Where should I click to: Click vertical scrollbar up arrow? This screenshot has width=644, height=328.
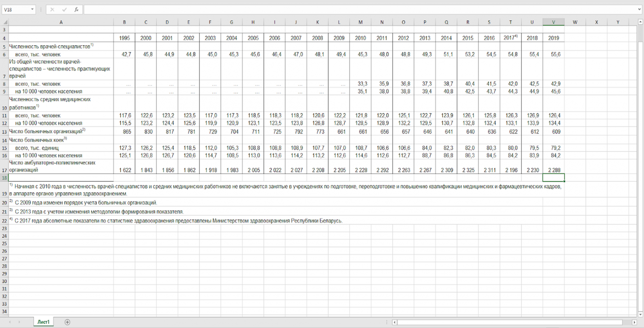click(x=640, y=22)
